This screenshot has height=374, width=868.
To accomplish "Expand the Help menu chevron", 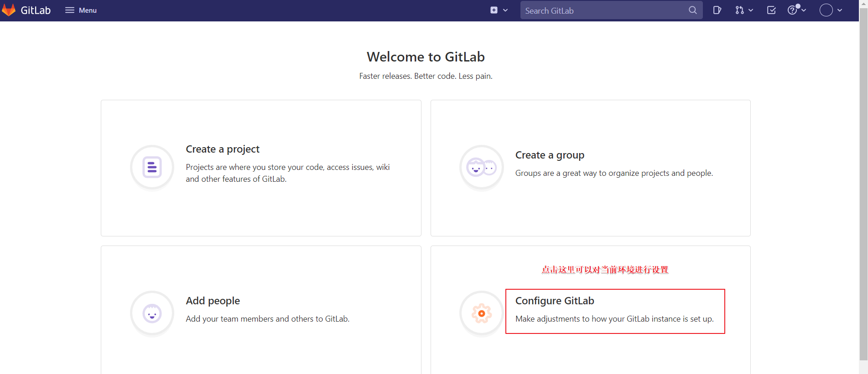I will point(804,10).
